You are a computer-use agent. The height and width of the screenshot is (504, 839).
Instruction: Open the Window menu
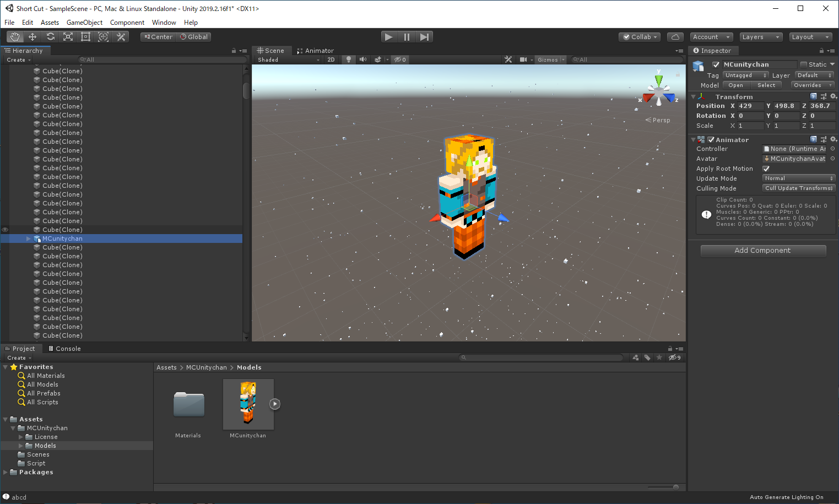(164, 23)
